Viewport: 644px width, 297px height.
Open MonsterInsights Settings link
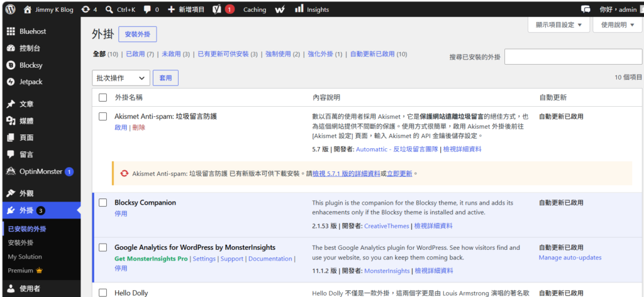(x=204, y=259)
